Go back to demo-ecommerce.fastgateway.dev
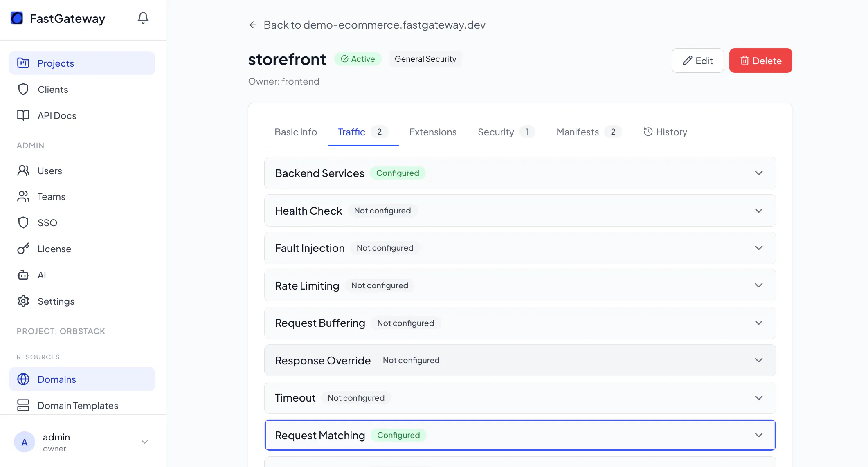This screenshot has height=467, width=868. click(367, 25)
